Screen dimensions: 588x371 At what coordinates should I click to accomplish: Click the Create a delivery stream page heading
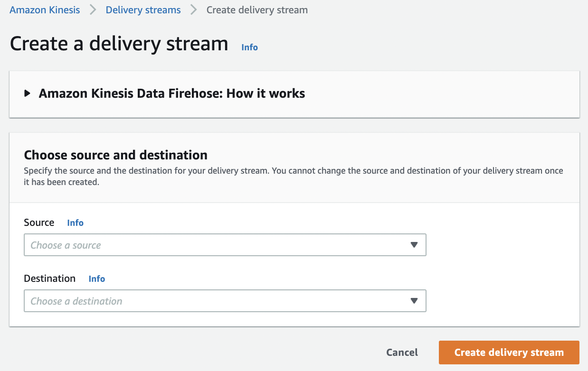(x=119, y=44)
